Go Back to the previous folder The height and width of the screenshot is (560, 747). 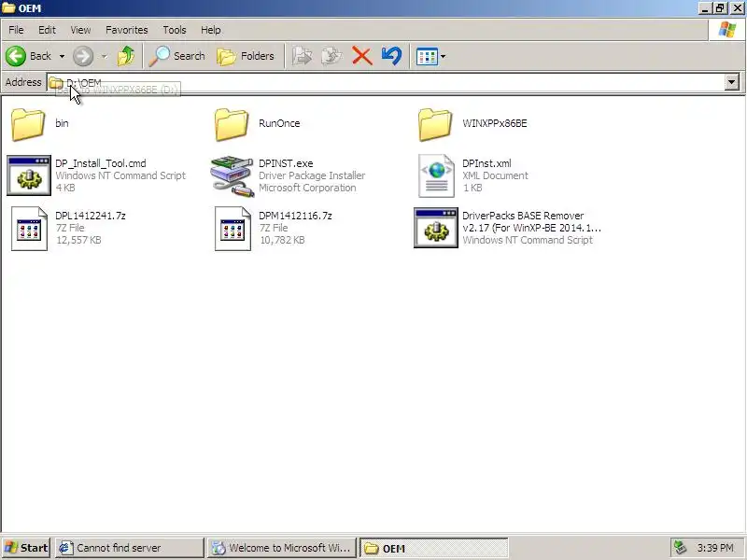(x=28, y=56)
